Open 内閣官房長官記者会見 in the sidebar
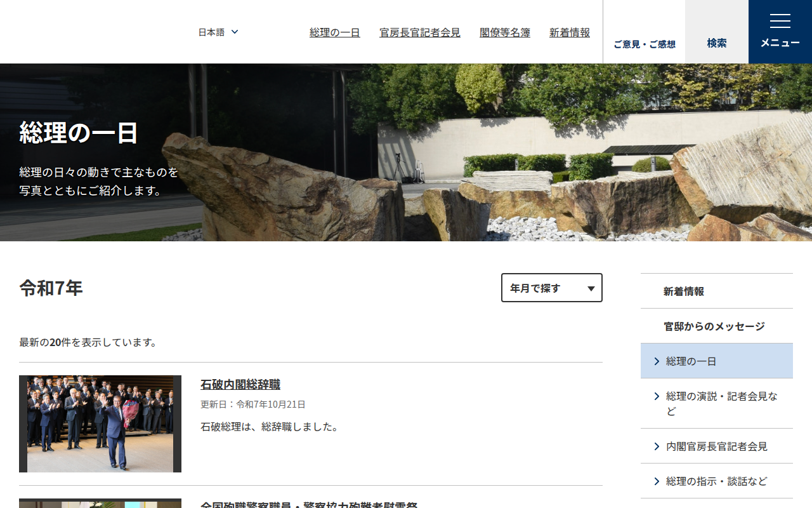Image resolution: width=812 pixels, height=508 pixels. (717, 446)
